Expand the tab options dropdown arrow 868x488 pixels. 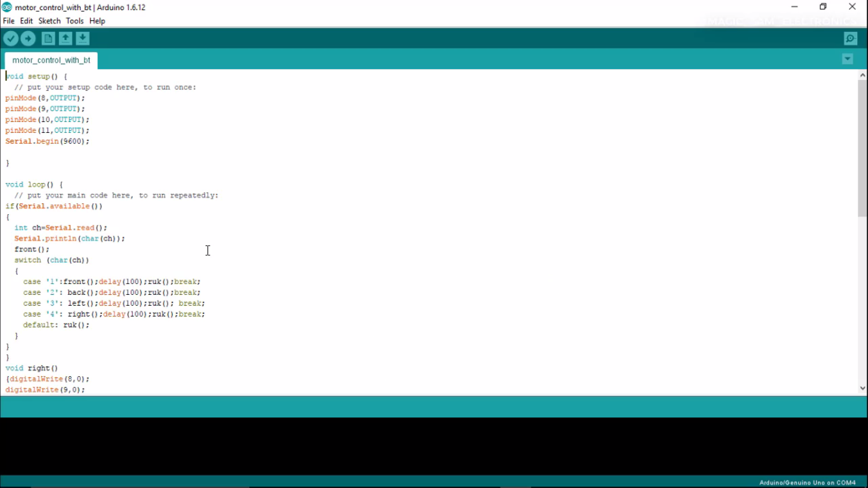(x=848, y=59)
